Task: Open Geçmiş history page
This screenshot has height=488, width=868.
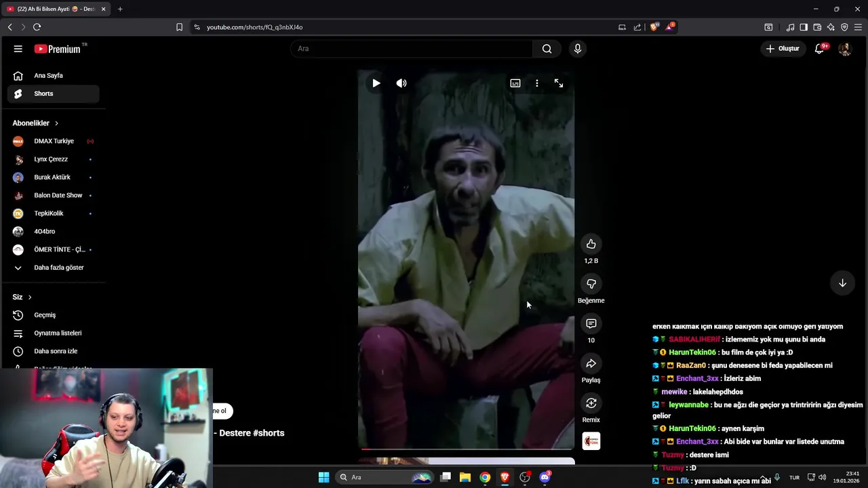Action: pos(53,315)
